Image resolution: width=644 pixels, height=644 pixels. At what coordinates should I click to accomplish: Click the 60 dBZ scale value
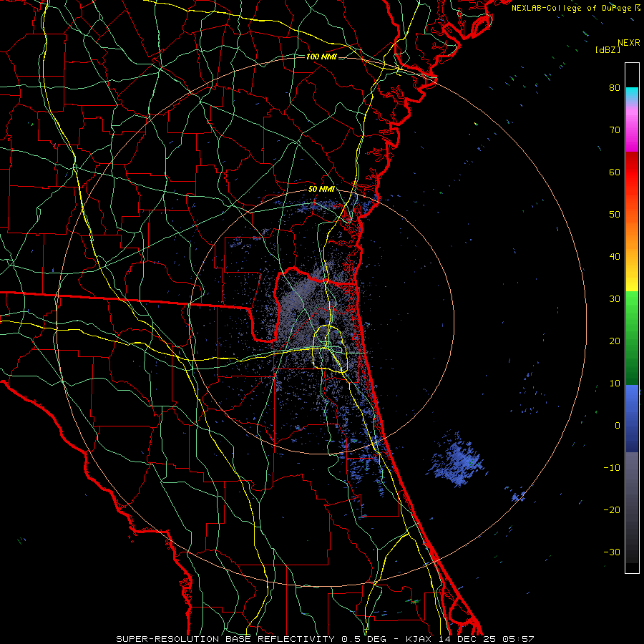click(x=615, y=172)
